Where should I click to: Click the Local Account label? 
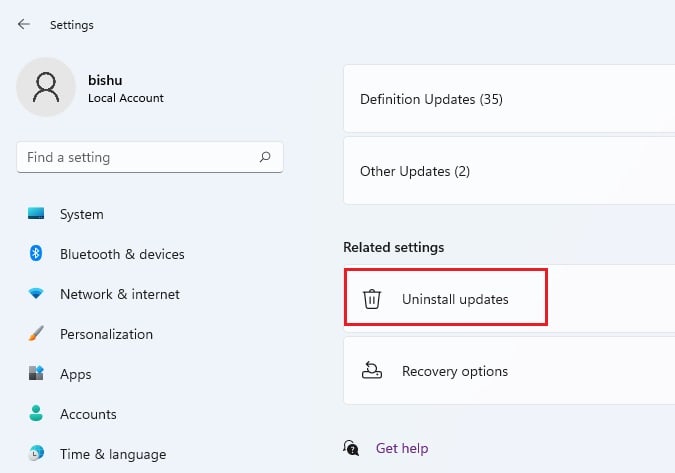(x=126, y=98)
